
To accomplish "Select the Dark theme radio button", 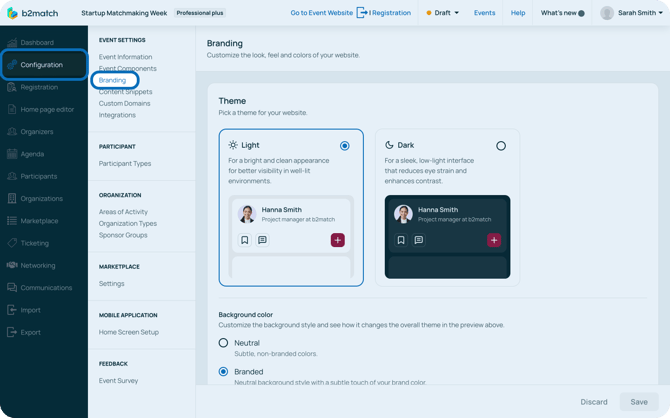I will pyautogui.click(x=501, y=146).
